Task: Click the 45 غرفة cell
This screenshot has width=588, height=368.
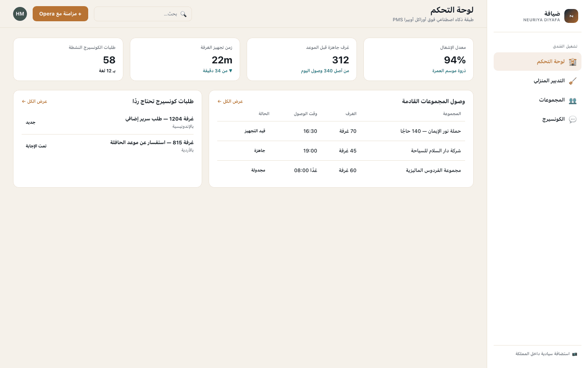Action: 348,151
